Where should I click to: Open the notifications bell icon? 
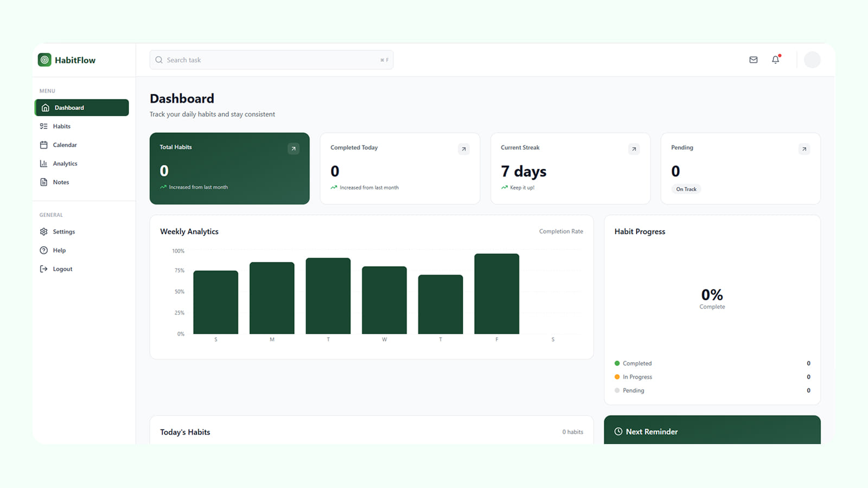point(775,60)
